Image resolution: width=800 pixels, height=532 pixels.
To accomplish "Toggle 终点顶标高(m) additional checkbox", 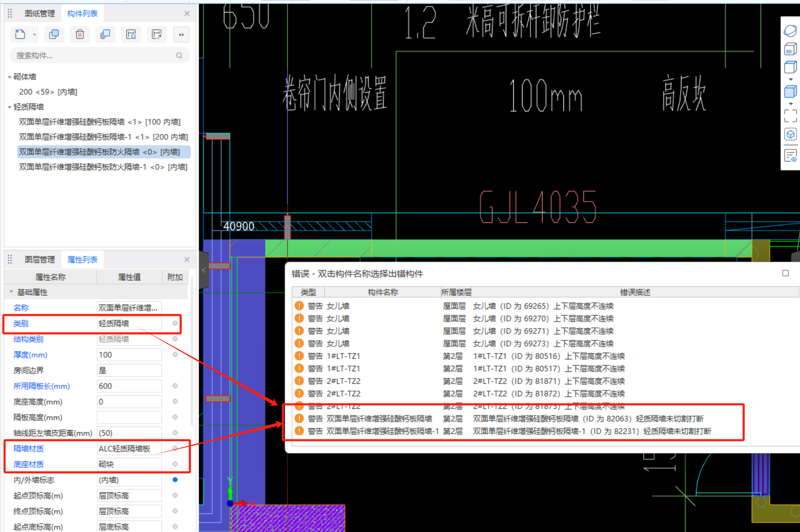I will [x=175, y=511].
